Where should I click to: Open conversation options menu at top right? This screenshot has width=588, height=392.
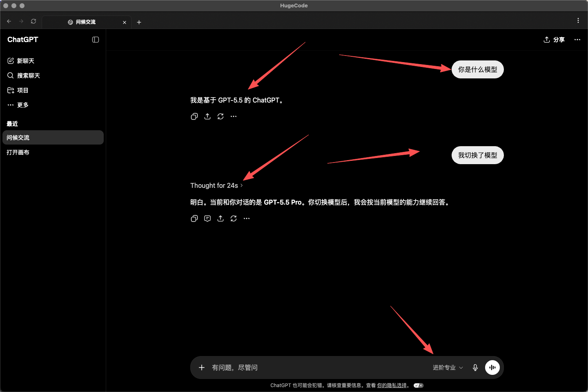[x=577, y=40]
